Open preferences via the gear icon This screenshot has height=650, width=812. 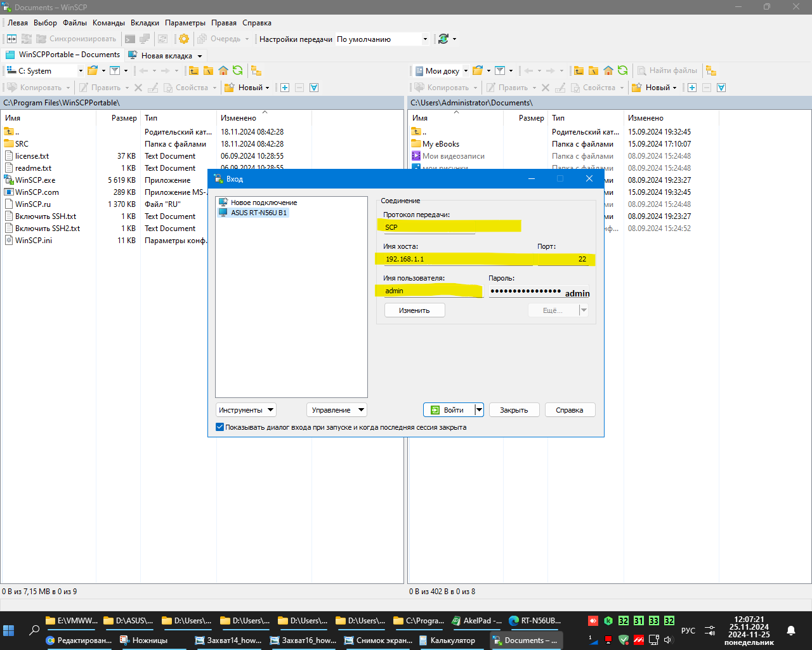pos(184,39)
